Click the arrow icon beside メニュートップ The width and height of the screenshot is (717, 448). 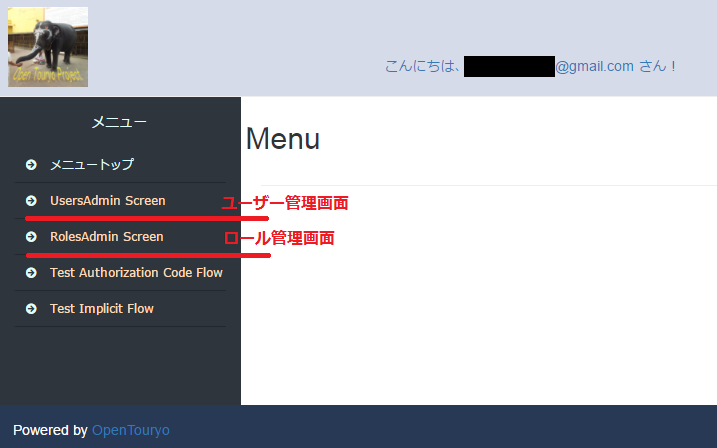coord(31,165)
